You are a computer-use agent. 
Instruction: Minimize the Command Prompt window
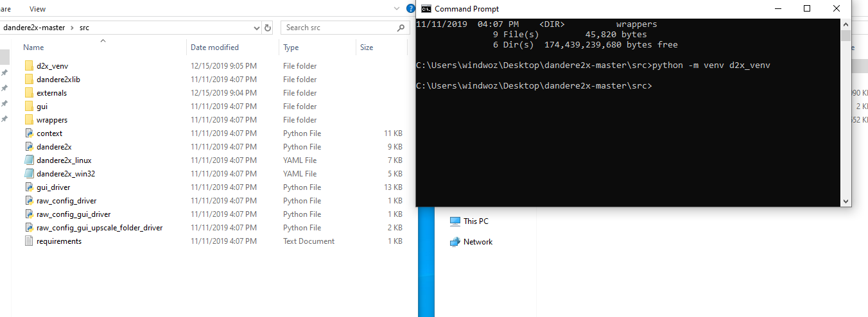coord(777,9)
